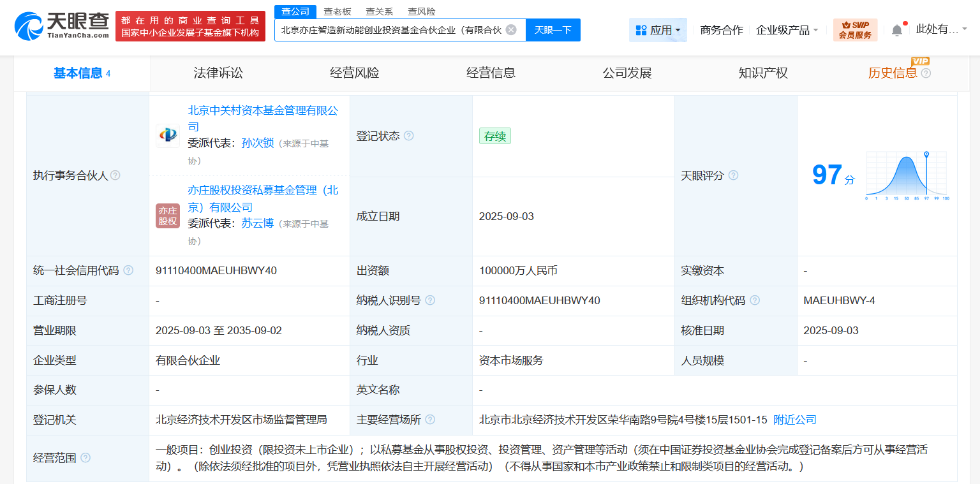Click the 97分 score distribution chart

pyautogui.click(x=905, y=176)
